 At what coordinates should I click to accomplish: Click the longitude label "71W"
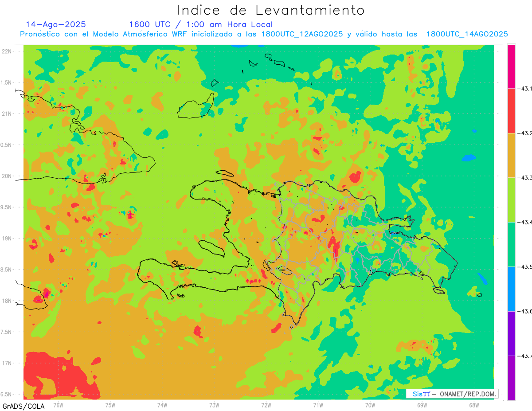tap(318, 405)
